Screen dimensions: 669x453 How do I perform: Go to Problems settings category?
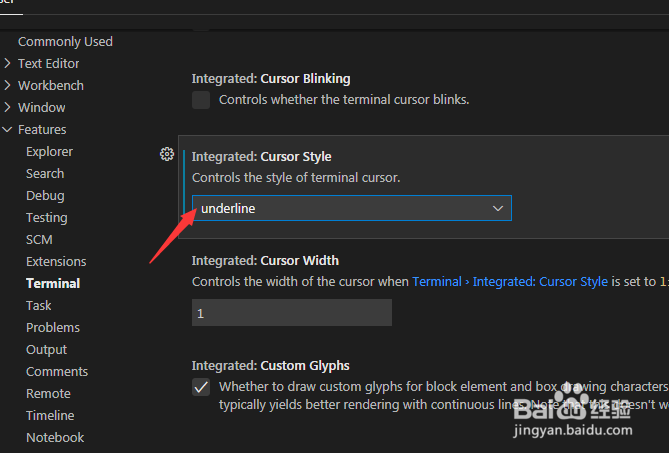tap(53, 327)
